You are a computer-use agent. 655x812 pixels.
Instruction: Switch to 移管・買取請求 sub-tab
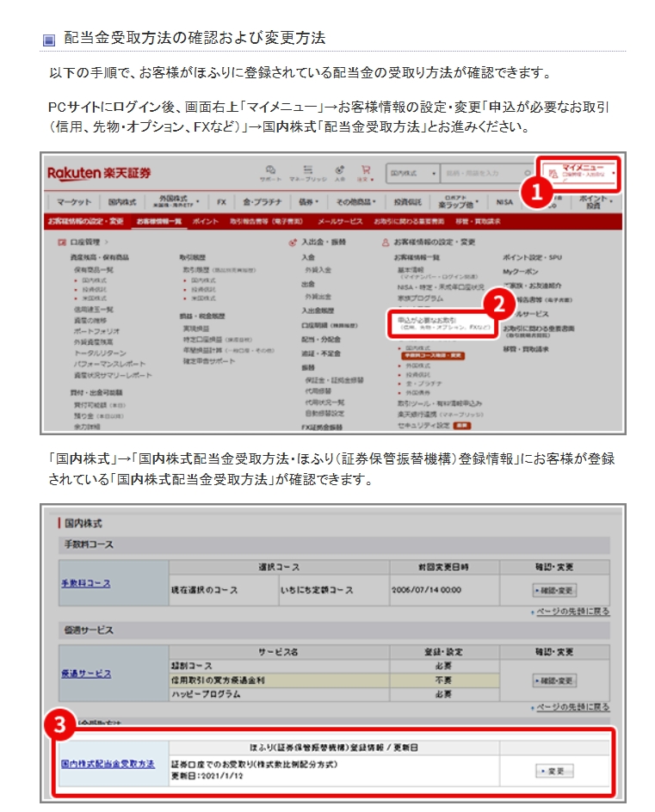coord(478,222)
